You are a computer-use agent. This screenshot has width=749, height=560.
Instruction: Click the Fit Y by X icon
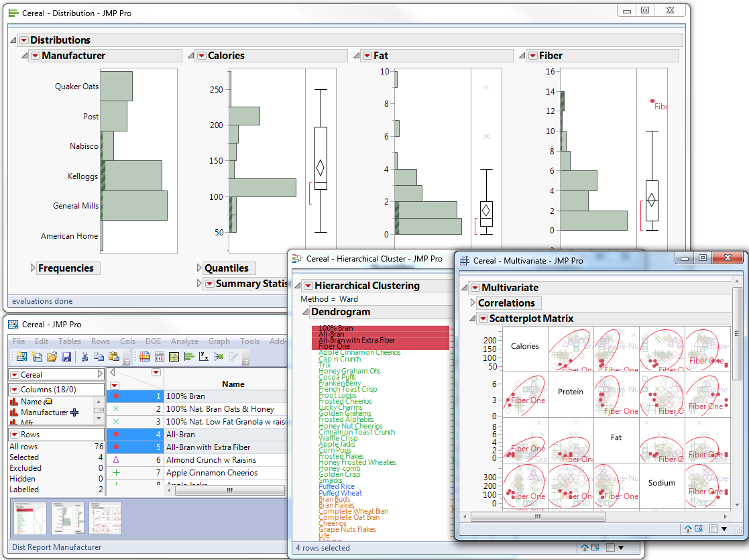point(203,357)
